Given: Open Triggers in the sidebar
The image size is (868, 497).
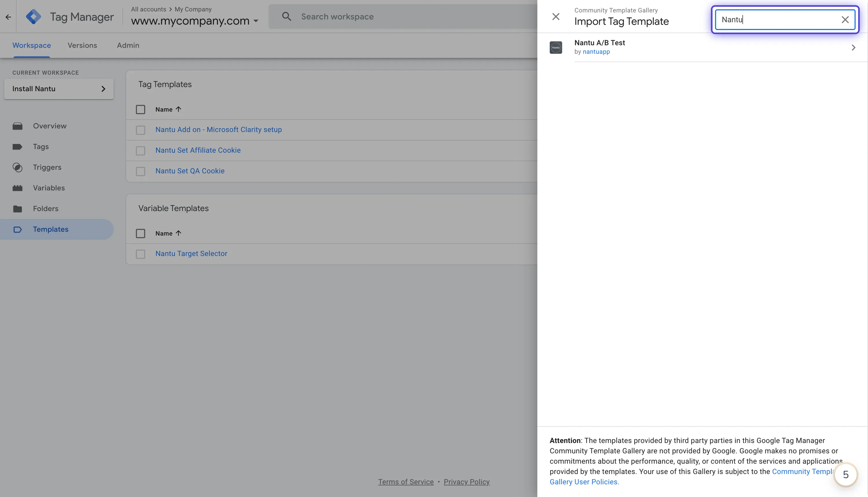Looking at the screenshot, I should pos(47,167).
